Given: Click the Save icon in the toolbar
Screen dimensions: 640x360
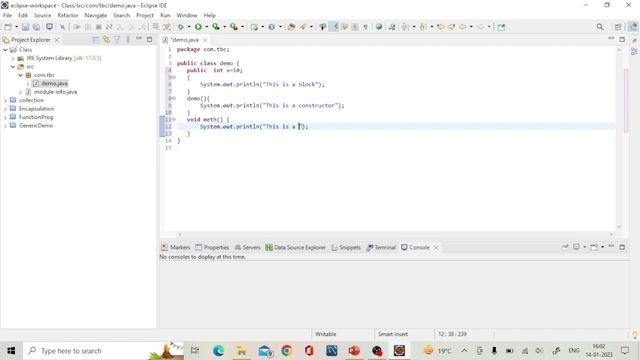Looking at the screenshot, I should point(25,27).
